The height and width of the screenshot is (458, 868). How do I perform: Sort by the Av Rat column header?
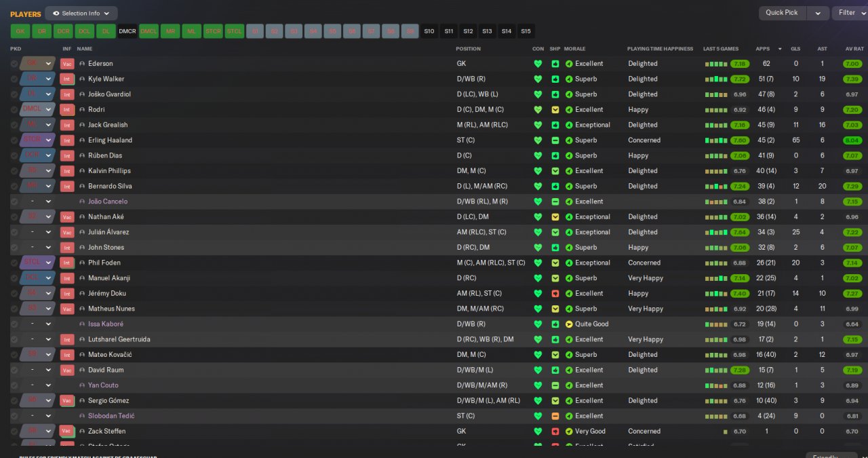coord(854,49)
